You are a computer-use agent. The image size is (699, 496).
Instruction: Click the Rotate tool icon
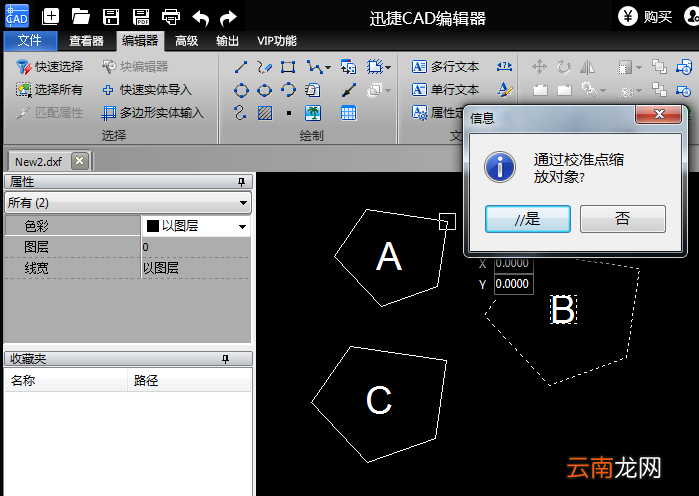click(563, 67)
